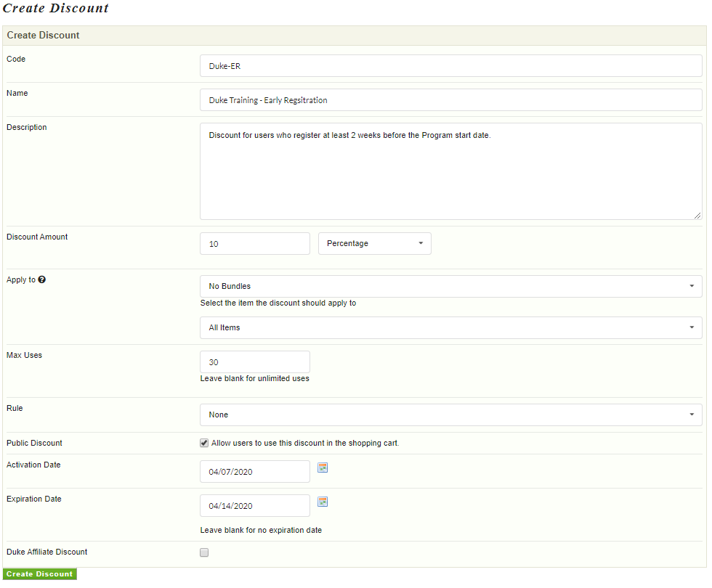The width and height of the screenshot is (712, 588).
Task: Open the Expiration Date calendar picker icon
Action: pyautogui.click(x=323, y=502)
